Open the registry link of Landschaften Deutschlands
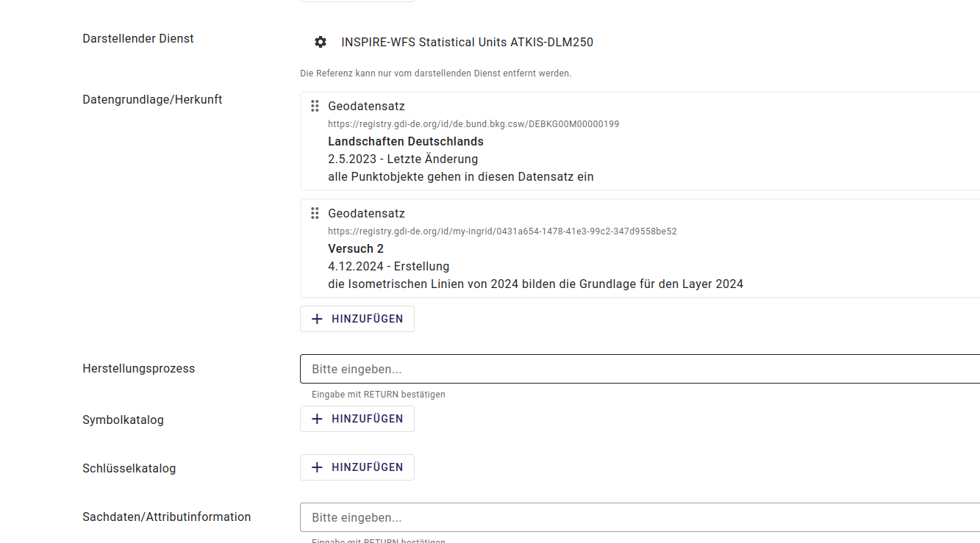 473,123
